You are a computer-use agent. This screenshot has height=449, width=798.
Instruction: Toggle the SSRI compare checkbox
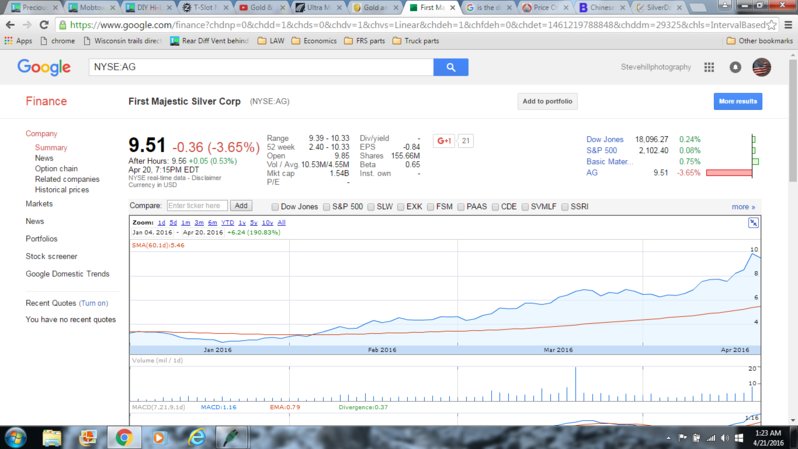pyautogui.click(x=565, y=207)
